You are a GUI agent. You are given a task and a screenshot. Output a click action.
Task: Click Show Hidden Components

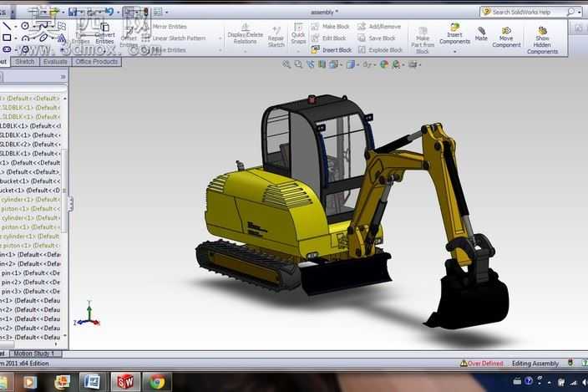click(542, 40)
